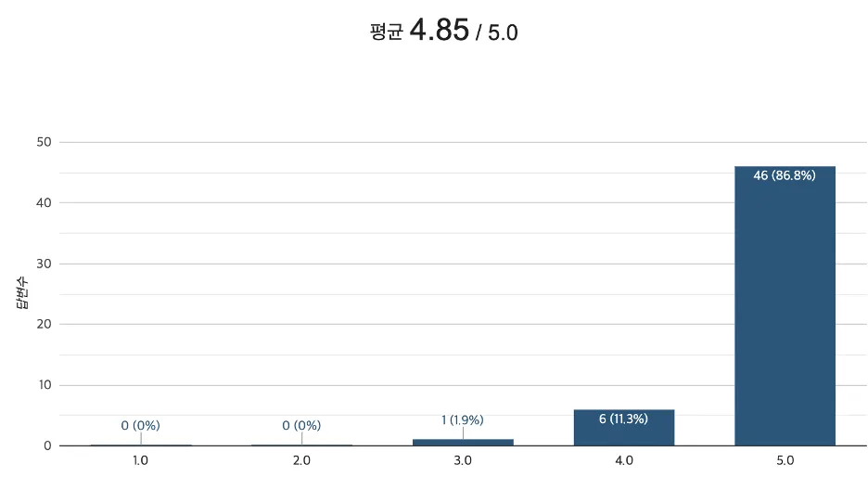Click the 4.0 x-axis label
This screenshot has height=477, width=868.
[x=623, y=460]
